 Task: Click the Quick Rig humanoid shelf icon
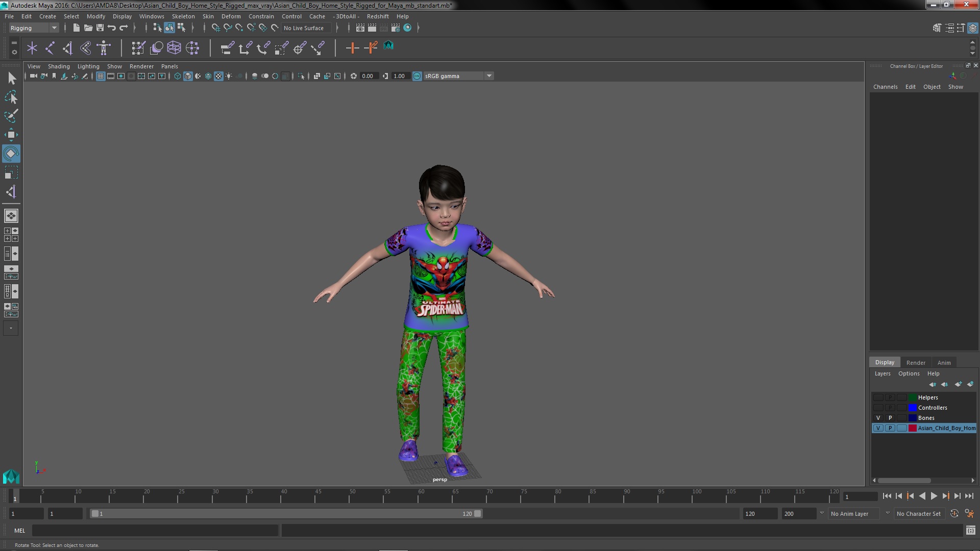(x=104, y=48)
